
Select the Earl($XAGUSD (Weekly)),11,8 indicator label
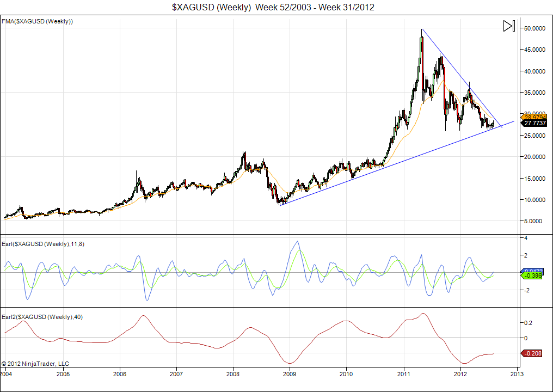pyautogui.click(x=42, y=244)
